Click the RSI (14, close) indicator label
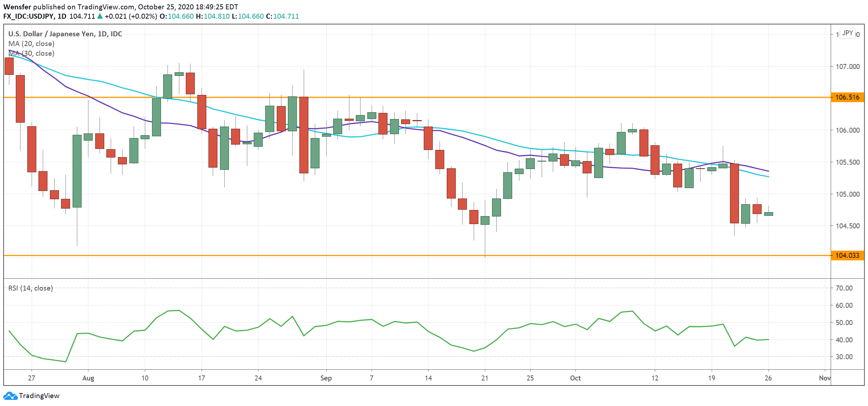Screen dimensions: 868x406 [x=31, y=288]
